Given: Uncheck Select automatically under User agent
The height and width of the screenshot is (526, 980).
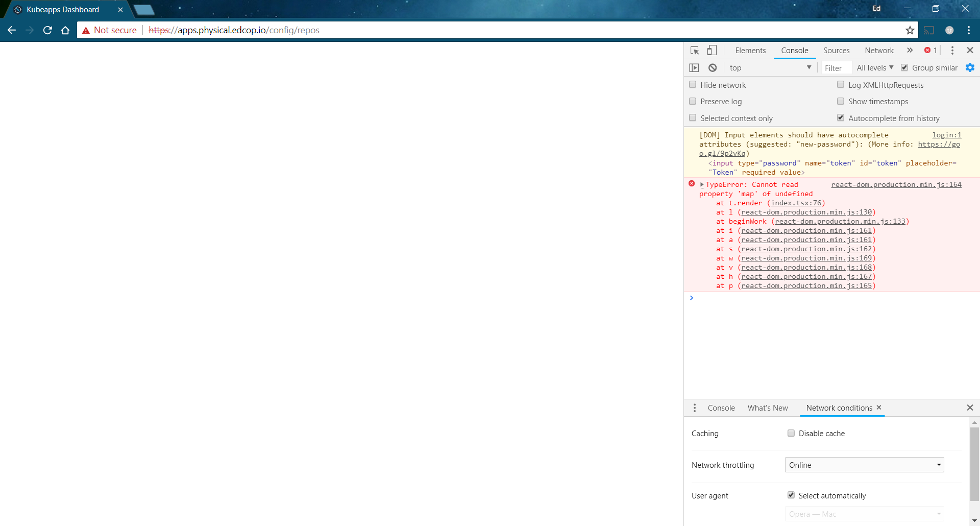Looking at the screenshot, I should 791,495.
